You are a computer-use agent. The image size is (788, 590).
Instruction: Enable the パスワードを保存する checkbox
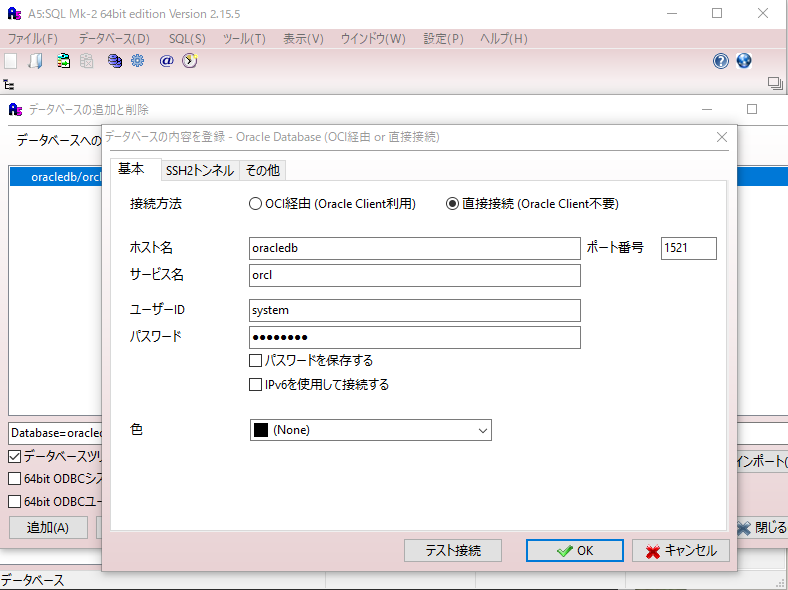pyautogui.click(x=255, y=360)
